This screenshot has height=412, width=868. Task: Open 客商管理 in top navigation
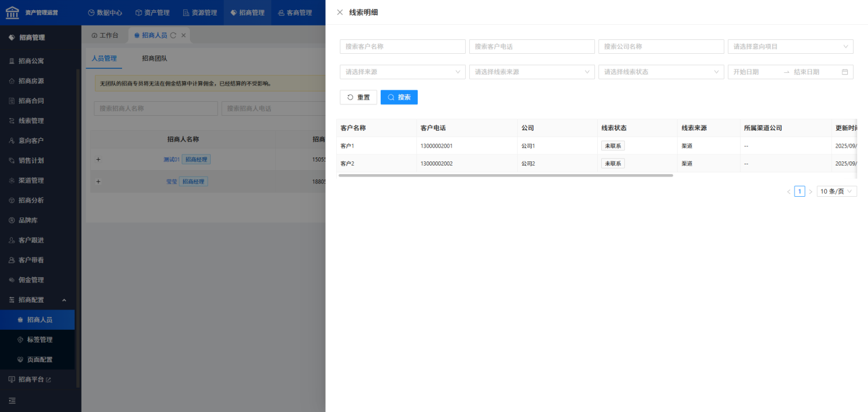[295, 12]
